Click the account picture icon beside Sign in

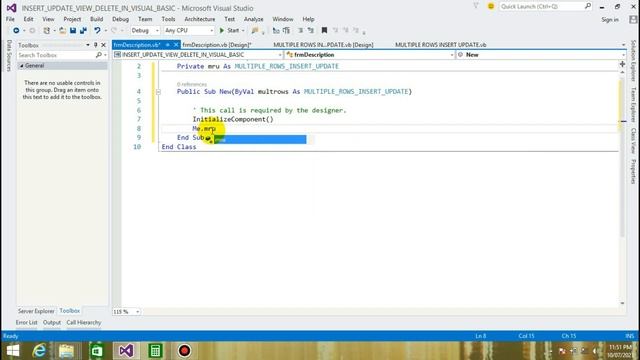[633, 20]
